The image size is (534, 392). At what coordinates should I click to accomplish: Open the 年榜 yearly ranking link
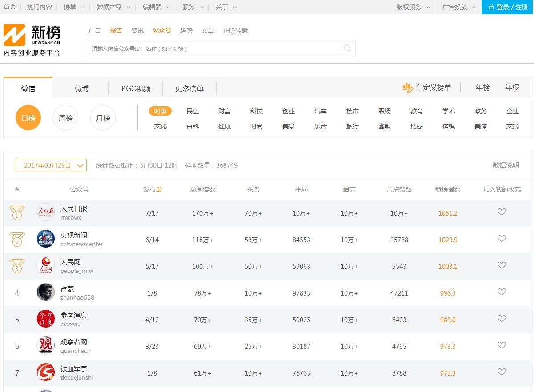483,88
